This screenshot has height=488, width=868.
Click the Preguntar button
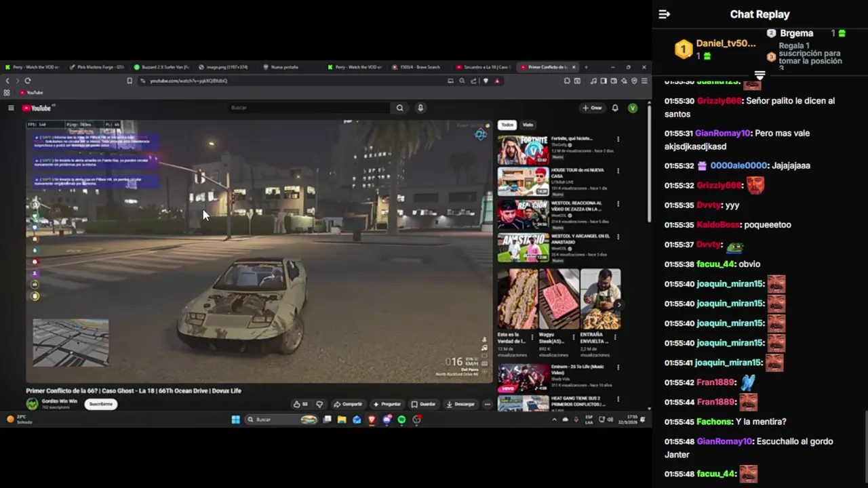point(387,404)
